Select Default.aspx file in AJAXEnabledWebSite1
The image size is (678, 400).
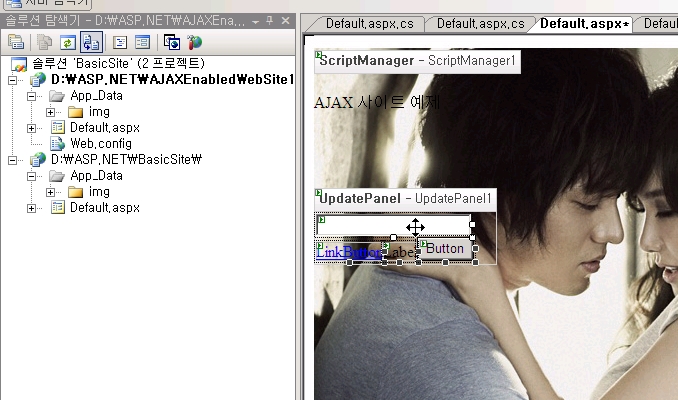tap(105, 128)
